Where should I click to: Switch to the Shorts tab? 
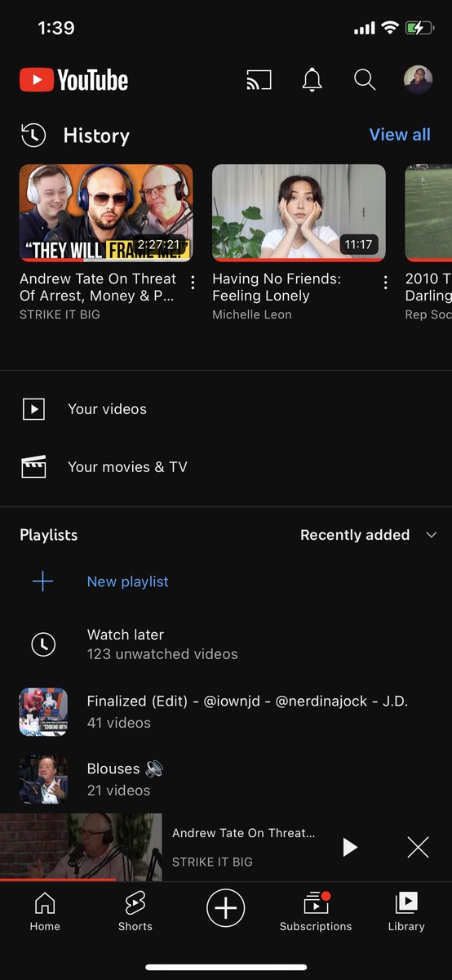[135, 911]
